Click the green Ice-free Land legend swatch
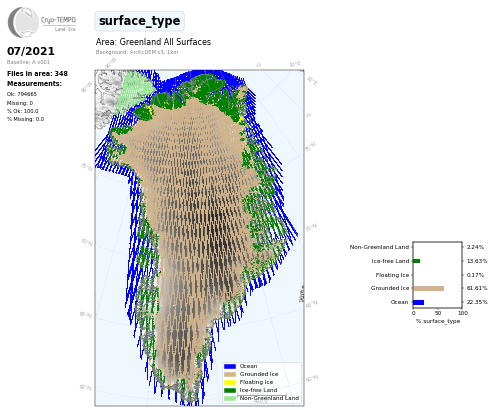 pos(230,390)
